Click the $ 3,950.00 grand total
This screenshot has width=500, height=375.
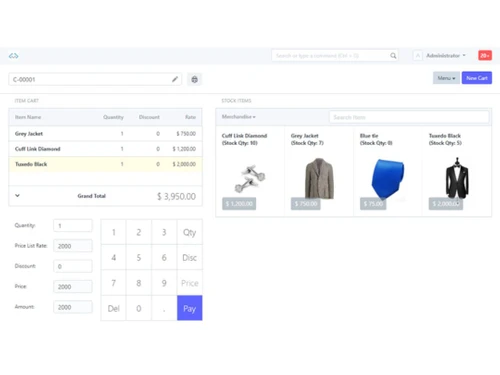click(176, 196)
